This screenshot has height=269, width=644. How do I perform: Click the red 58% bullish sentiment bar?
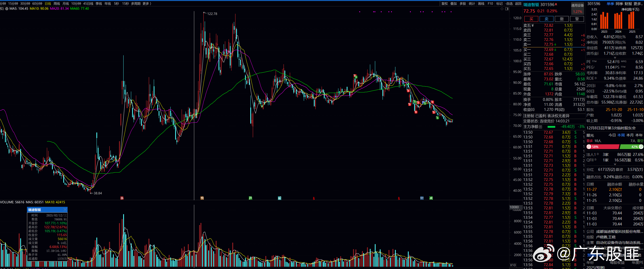click(x=604, y=147)
